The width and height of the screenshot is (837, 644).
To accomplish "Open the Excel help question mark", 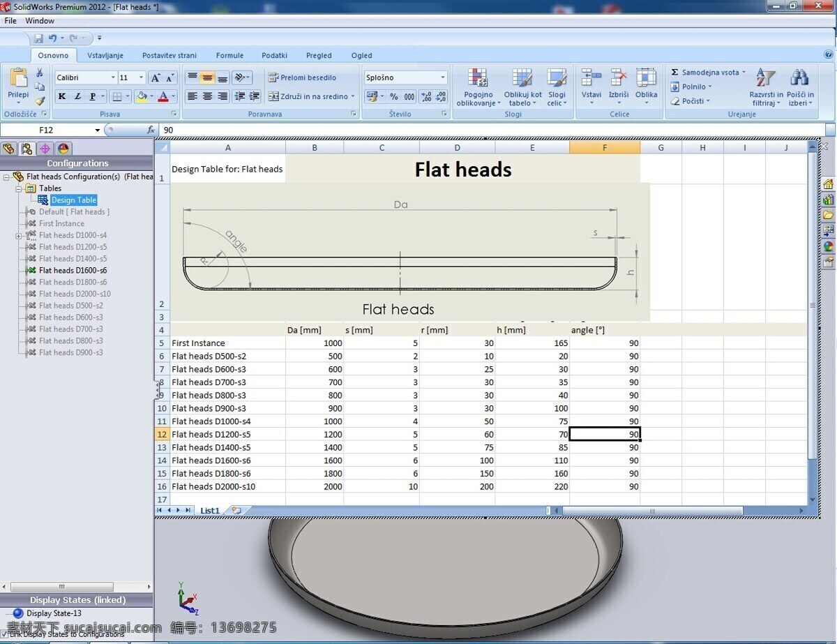I will pyautogui.click(x=829, y=54).
